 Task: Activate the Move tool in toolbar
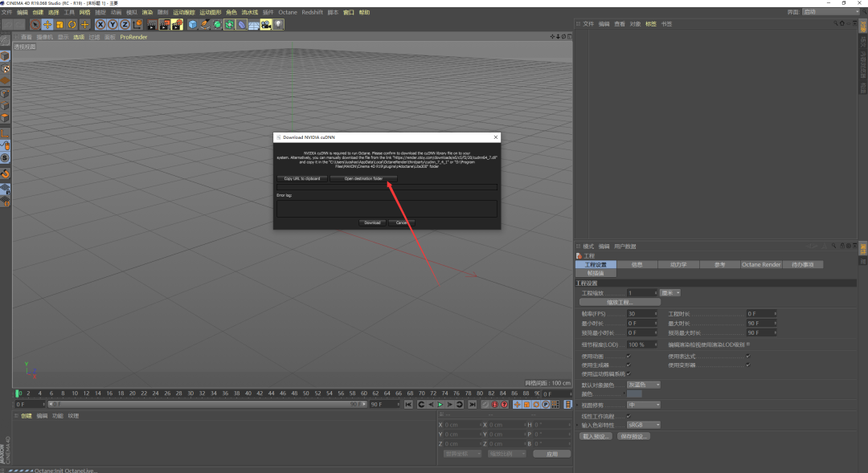coord(47,24)
